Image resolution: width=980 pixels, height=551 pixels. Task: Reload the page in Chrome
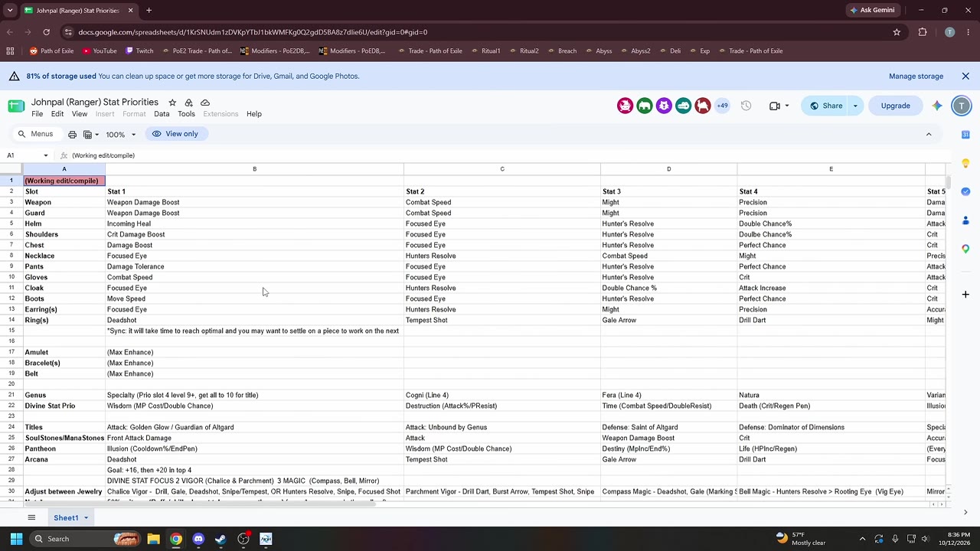[x=46, y=32]
